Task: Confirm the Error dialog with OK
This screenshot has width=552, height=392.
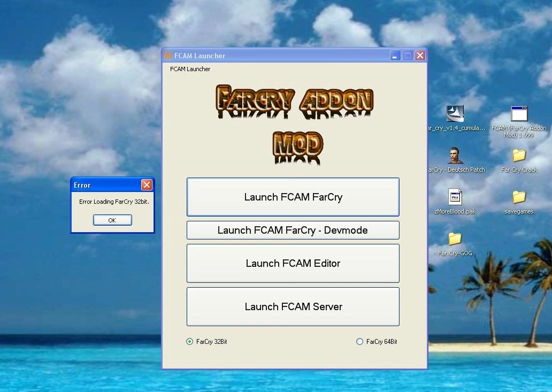Action: (112, 220)
